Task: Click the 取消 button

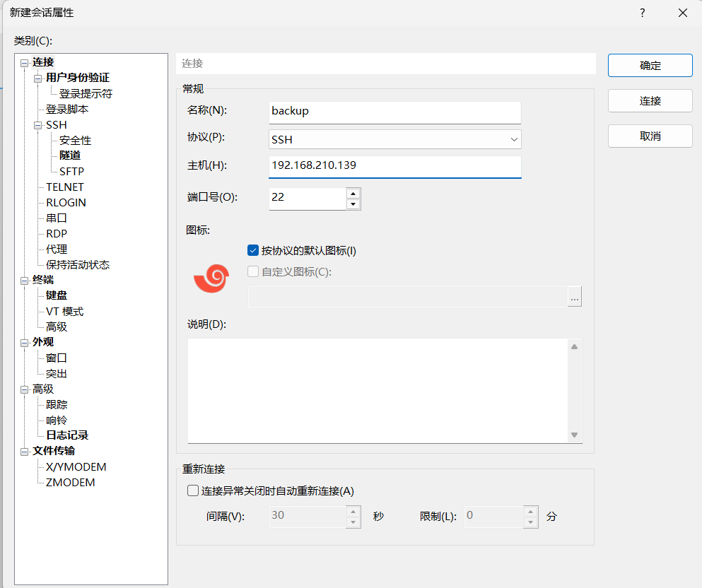Action: 650,136
